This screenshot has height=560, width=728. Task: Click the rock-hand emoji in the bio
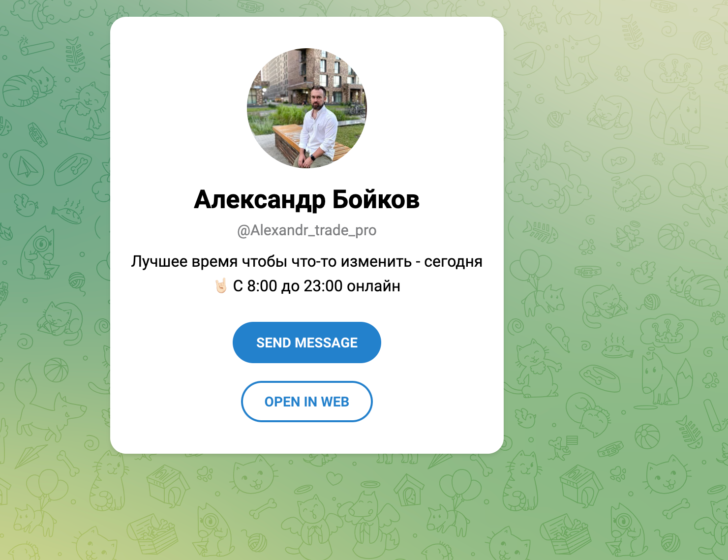click(221, 285)
